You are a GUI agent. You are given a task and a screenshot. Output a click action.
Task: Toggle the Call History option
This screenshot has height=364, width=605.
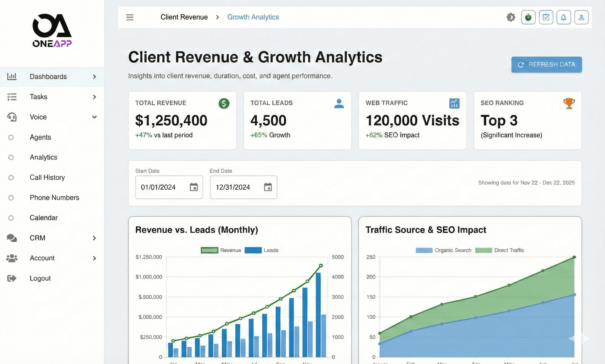[11, 178]
